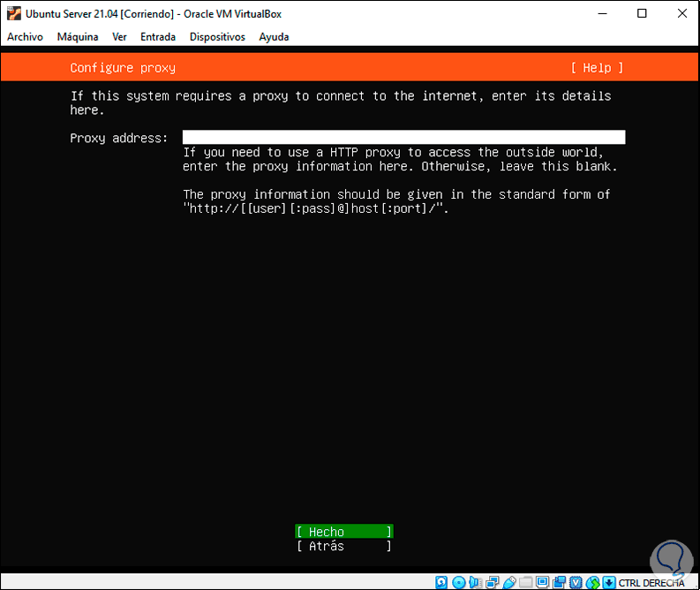Focus the Proxy address input field
The width and height of the screenshot is (700, 590).
(403, 137)
